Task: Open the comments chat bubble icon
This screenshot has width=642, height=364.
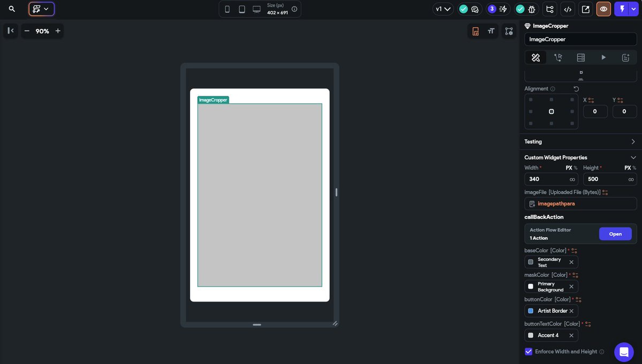Action: (475, 9)
